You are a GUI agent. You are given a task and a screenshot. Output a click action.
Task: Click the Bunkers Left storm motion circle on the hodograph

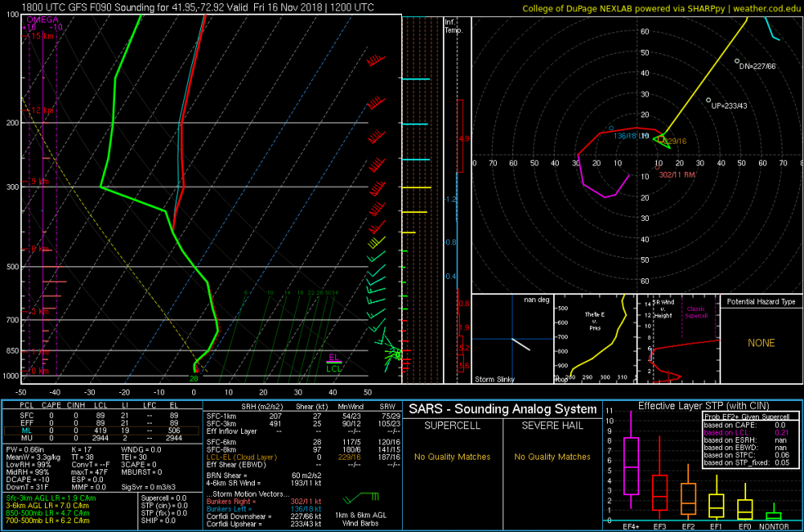611,128
